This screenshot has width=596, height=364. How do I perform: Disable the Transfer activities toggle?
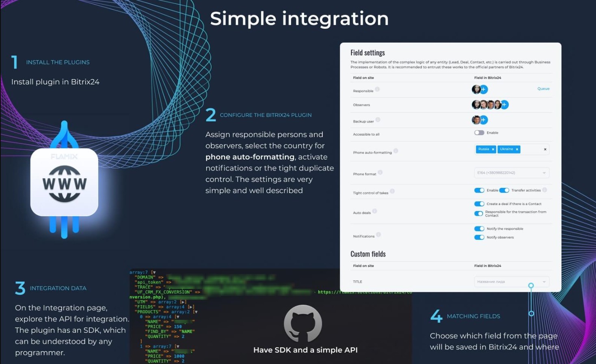[x=504, y=190]
